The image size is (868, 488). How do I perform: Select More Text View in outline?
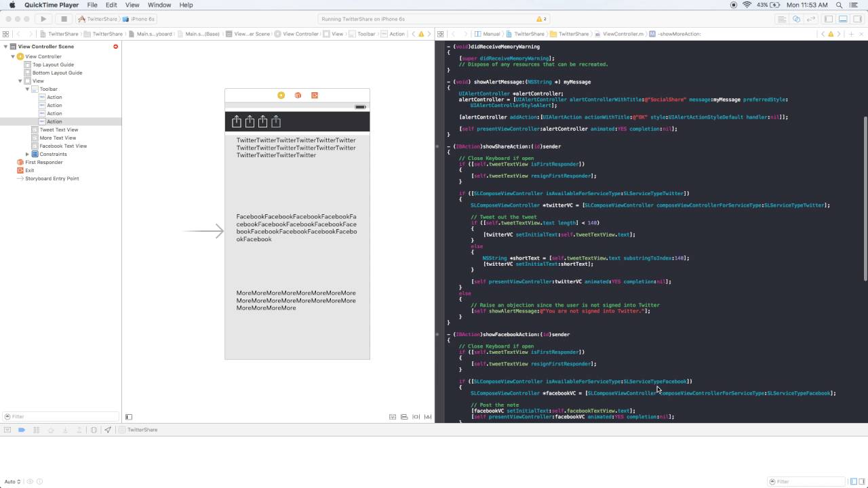58,138
